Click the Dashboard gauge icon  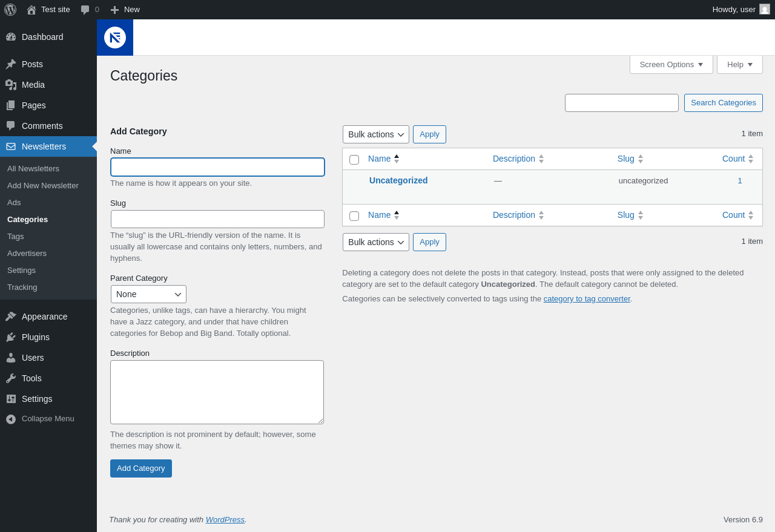[x=11, y=37]
